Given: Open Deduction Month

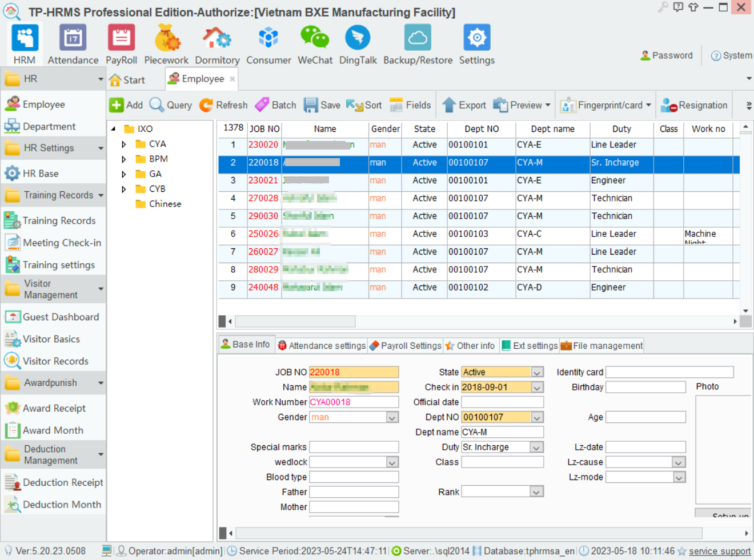Looking at the screenshot, I should tap(53, 505).
